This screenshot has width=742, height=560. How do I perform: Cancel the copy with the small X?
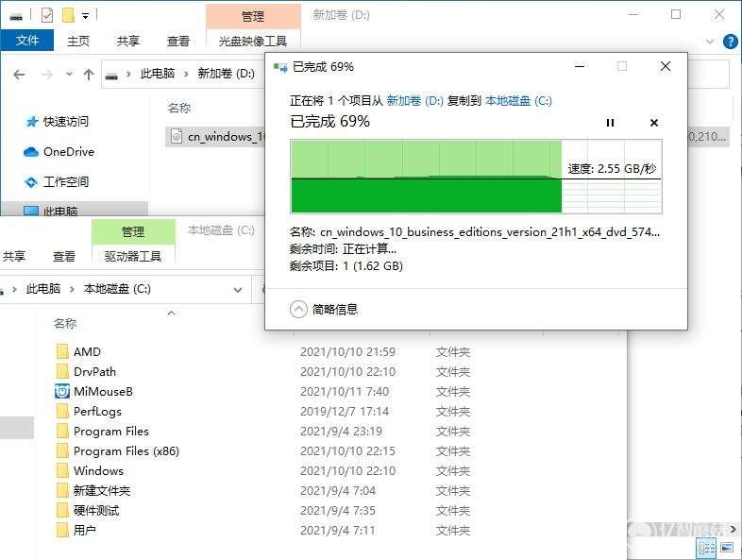point(654,123)
